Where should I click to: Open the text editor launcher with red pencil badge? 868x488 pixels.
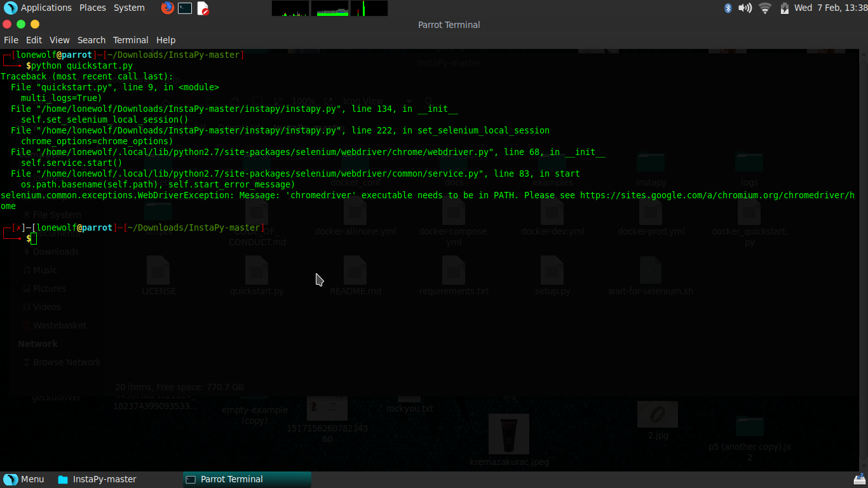203,8
